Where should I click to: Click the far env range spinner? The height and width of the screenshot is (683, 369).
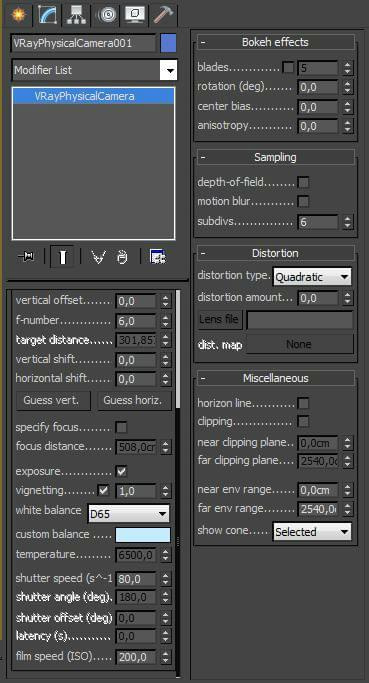(347, 508)
